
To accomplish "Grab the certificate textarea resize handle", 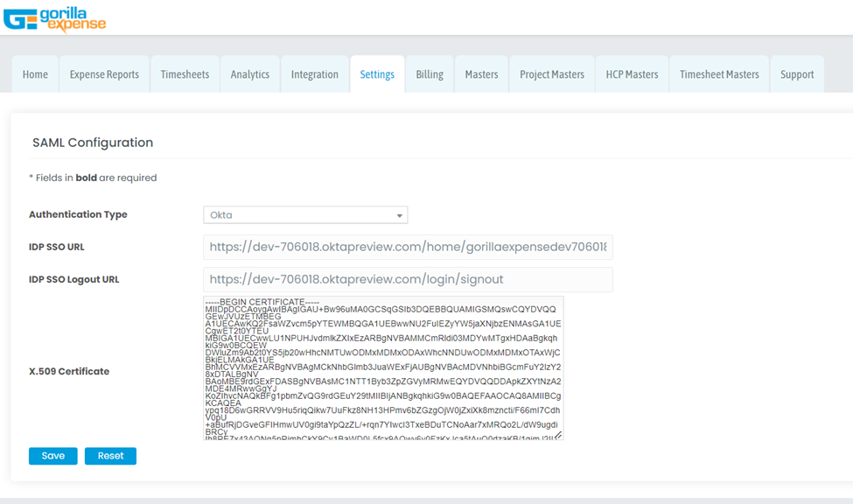I will [x=558, y=435].
